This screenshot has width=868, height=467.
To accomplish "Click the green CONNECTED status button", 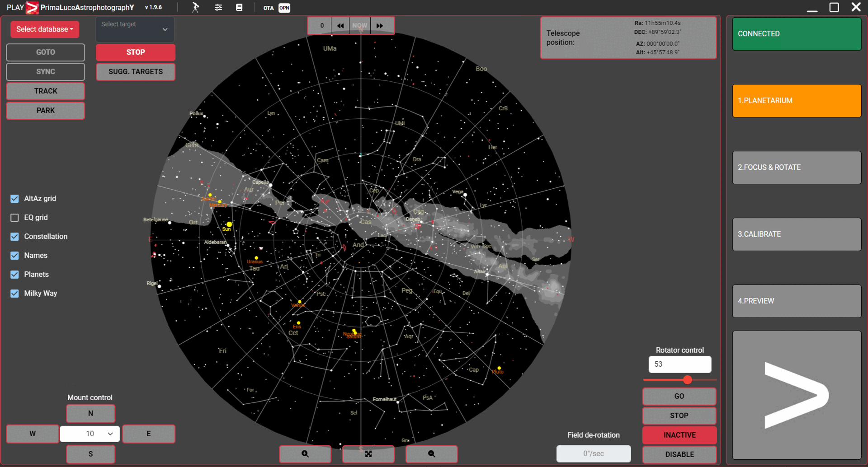I will tap(797, 34).
